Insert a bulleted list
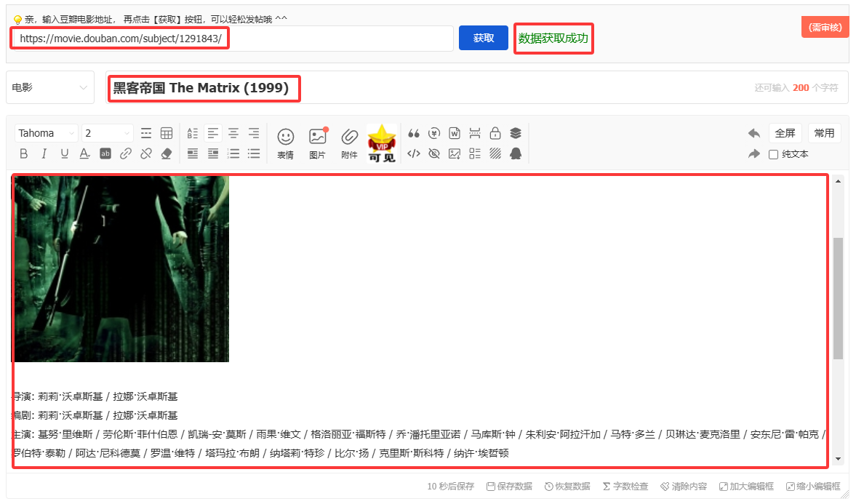 point(254,154)
